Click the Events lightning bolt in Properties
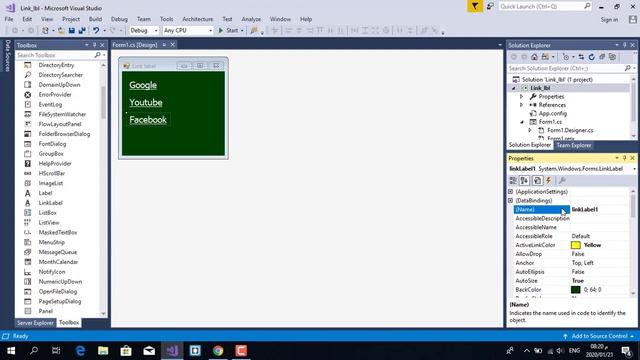640x360 pixels. point(549,180)
